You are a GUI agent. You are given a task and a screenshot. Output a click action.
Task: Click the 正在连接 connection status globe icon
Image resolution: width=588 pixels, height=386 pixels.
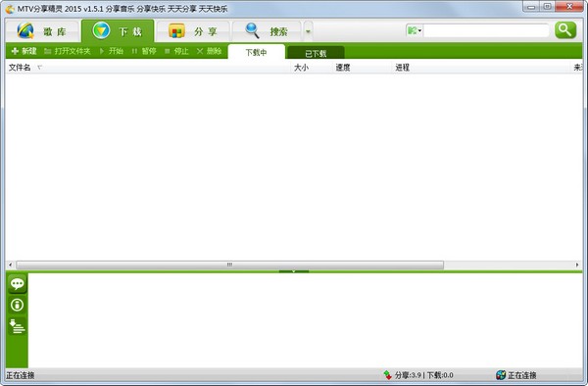coord(501,375)
